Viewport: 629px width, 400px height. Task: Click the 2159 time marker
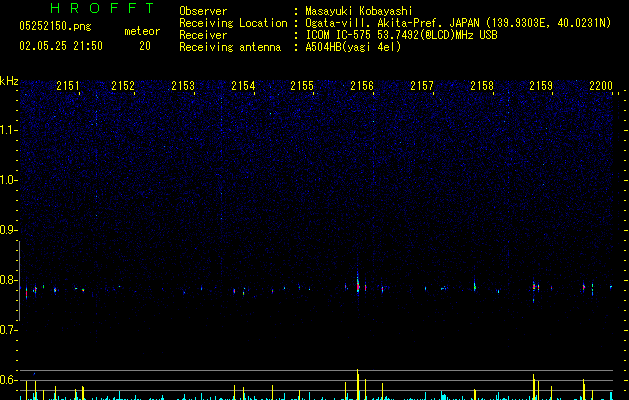[x=541, y=85]
